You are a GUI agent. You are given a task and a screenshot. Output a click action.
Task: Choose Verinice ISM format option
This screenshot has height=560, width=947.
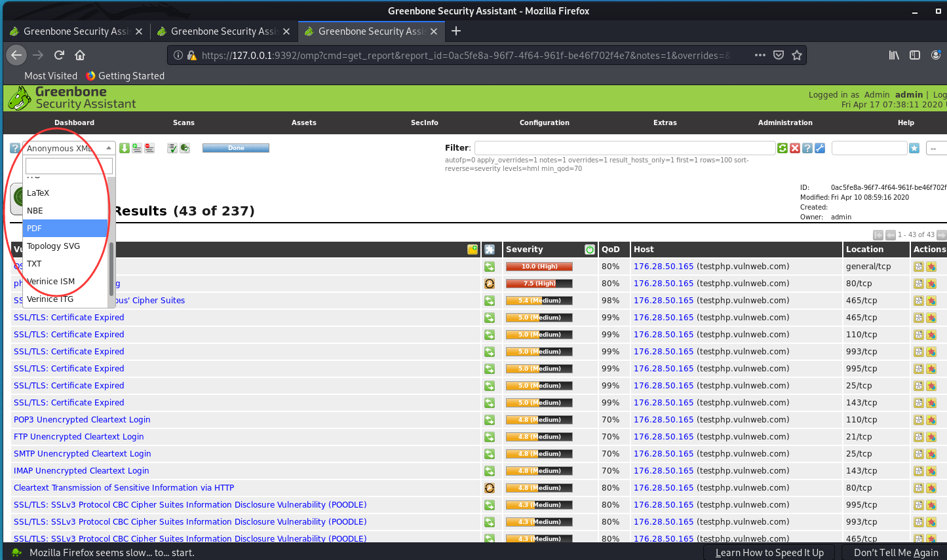point(66,282)
